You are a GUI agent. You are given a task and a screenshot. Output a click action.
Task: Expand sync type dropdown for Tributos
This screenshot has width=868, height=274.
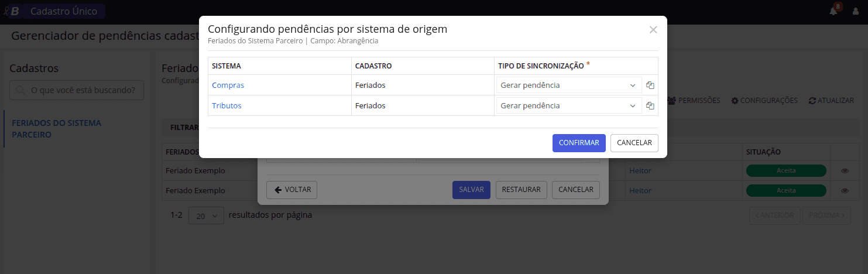568,106
